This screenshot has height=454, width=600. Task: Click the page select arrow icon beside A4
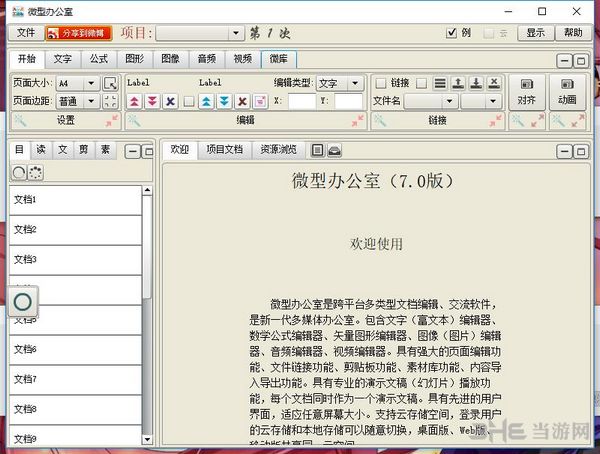pos(110,83)
